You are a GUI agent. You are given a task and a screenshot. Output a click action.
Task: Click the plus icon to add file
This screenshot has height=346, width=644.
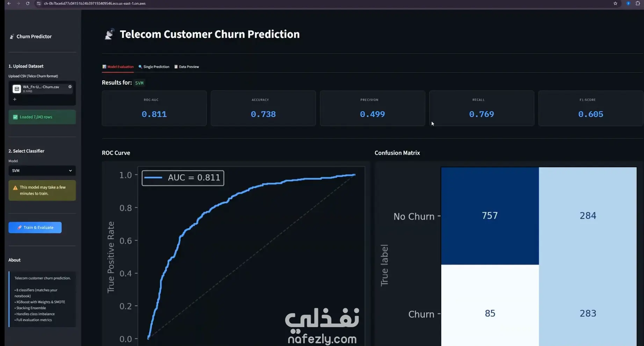(15, 99)
